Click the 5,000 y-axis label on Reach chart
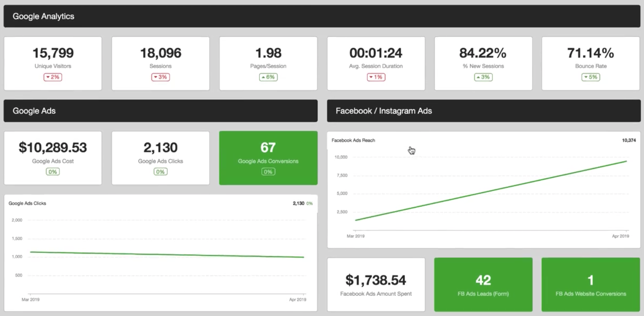644x316 pixels. [x=342, y=193]
